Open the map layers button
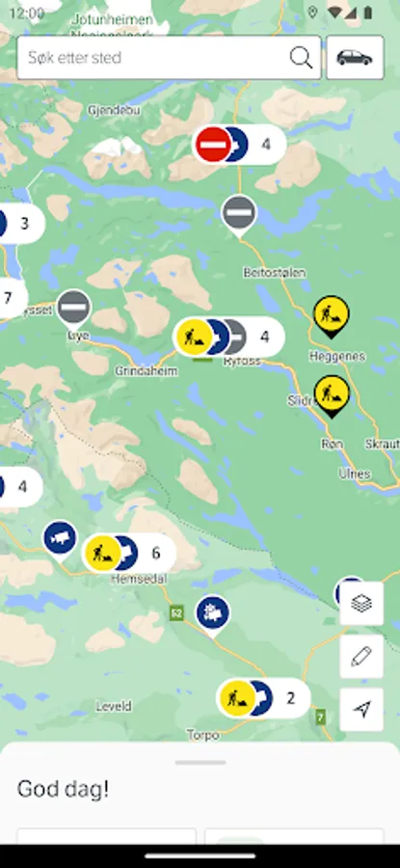The image size is (400, 868). (361, 604)
